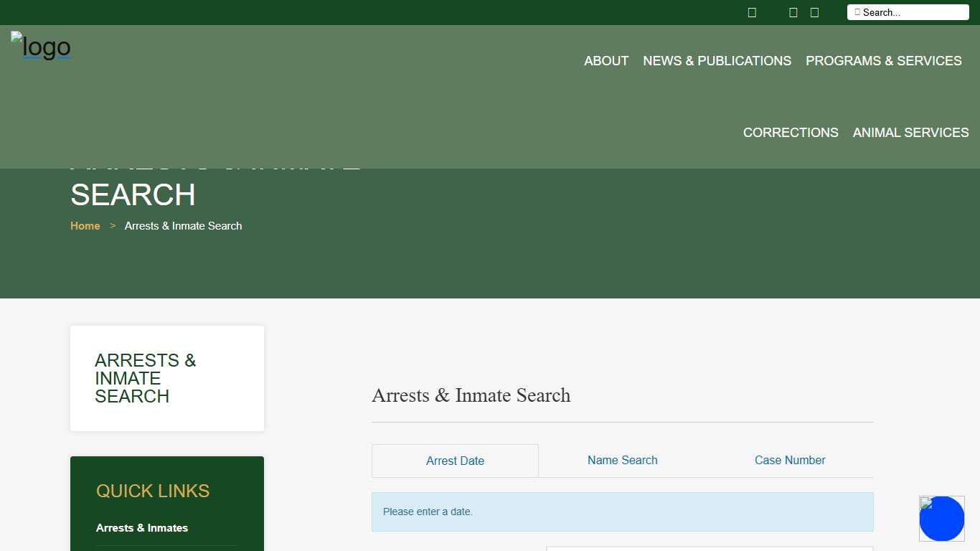
Task: Expand the ABOUT navigation menu
Action: pyautogui.click(x=606, y=61)
